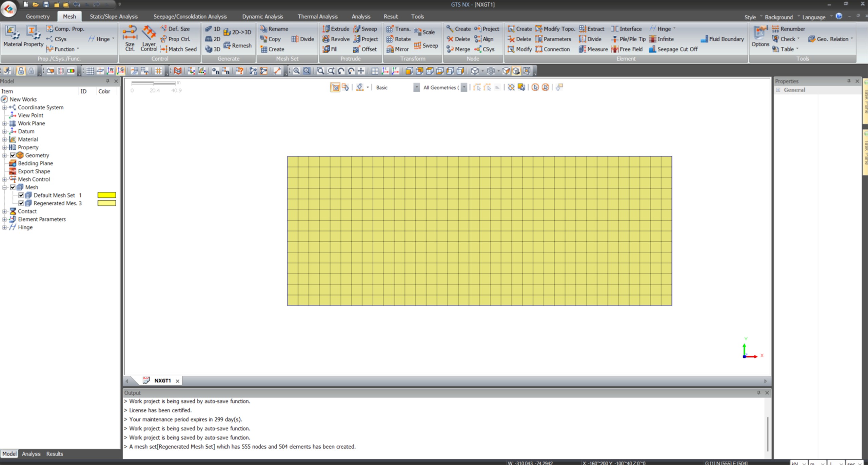Open the All Geometries filter dropdown
This screenshot has height=465, width=868.
coord(464,88)
